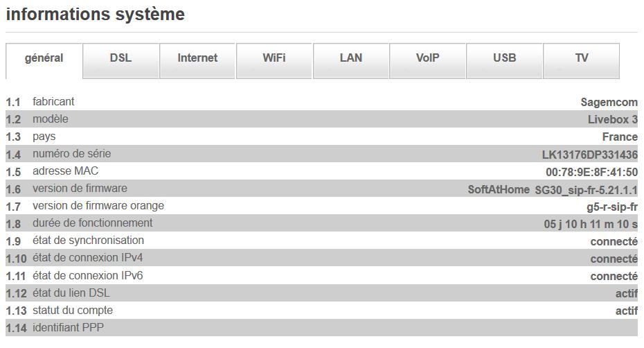The image size is (644, 348).
Task: Click the France country value
Action: tap(620, 137)
